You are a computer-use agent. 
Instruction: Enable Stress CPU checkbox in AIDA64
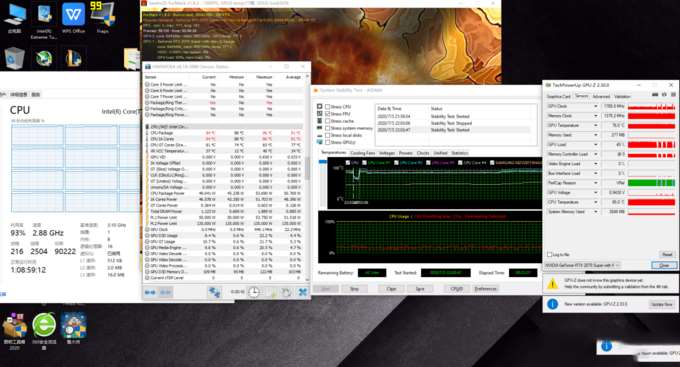(x=328, y=106)
